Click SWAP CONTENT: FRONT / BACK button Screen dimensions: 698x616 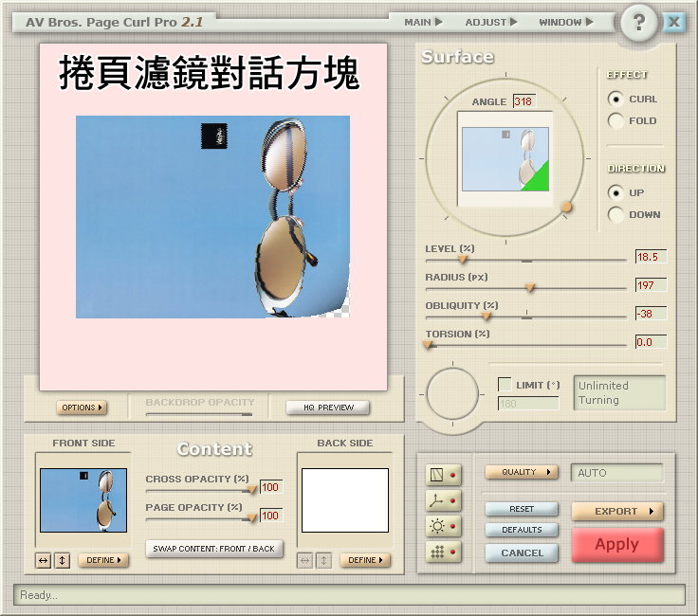click(214, 549)
